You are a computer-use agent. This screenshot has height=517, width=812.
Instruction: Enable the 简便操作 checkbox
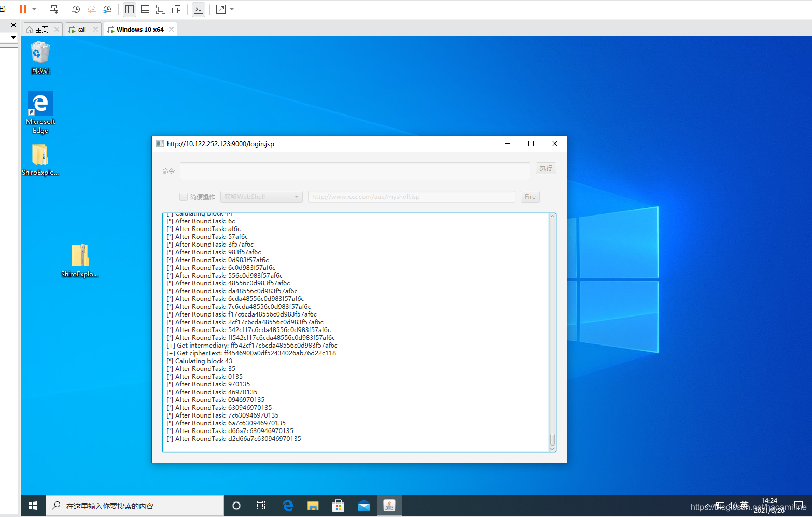[x=184, y=197]
